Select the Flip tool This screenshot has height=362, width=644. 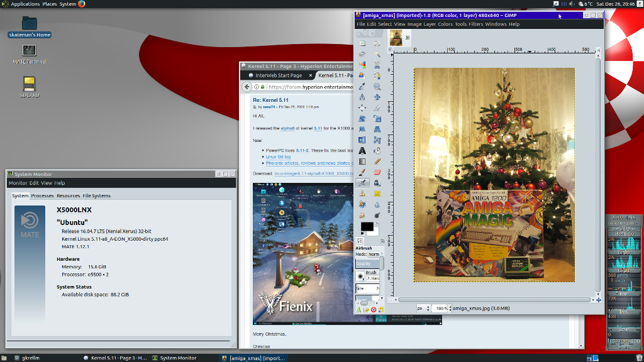362,140
